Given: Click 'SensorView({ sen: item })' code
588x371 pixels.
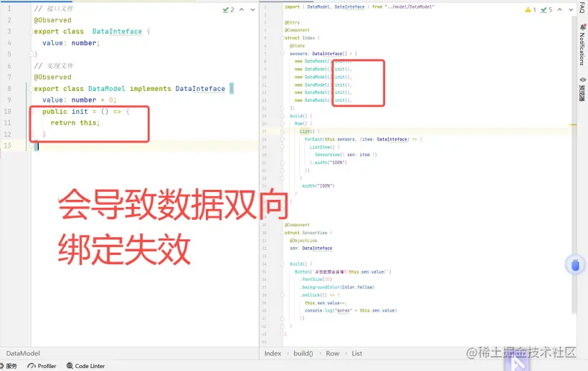Looking at the screenshot, I should (x=346, y=155).
